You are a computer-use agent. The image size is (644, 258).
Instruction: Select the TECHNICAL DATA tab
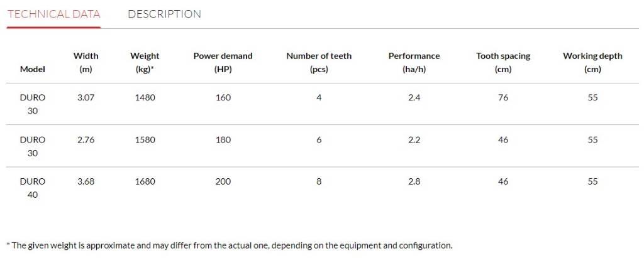pos(53,14)
